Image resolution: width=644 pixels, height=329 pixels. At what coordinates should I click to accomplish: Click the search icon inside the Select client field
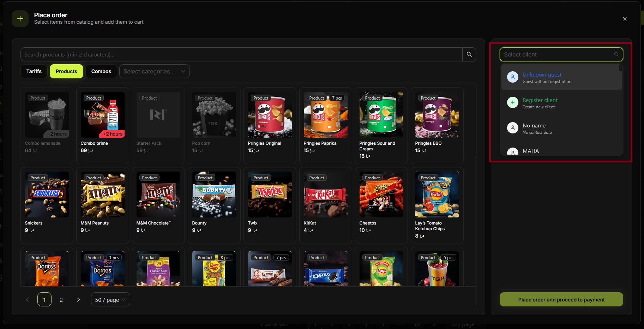[x=616, y=54]
